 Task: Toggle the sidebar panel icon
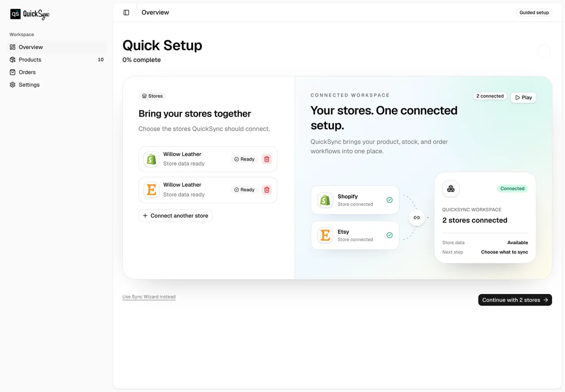tap(126, 13)
